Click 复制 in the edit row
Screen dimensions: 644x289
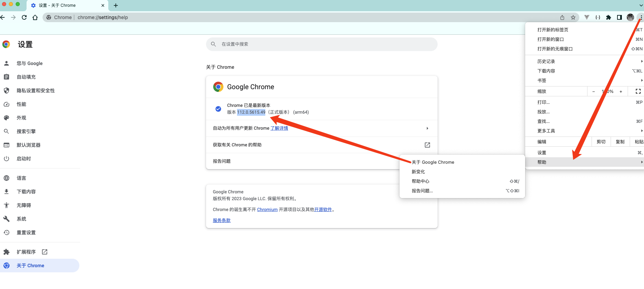[620, 142]
